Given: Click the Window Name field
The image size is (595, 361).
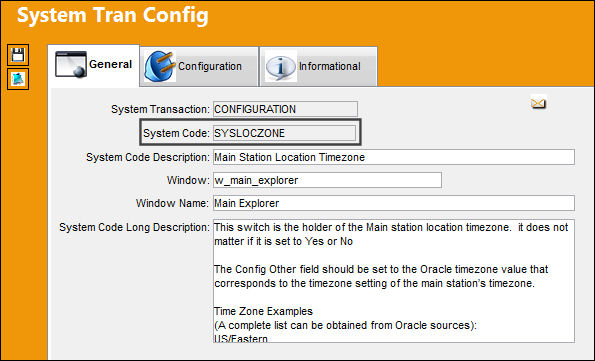Looking at the screenshot, I should [x=394, y=203].
